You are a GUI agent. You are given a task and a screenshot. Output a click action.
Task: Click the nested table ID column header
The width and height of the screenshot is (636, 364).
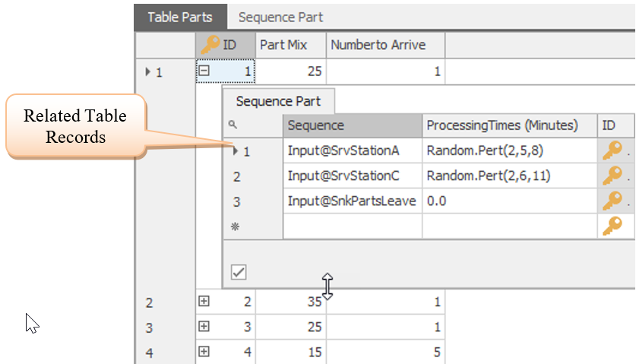(615, 126)
